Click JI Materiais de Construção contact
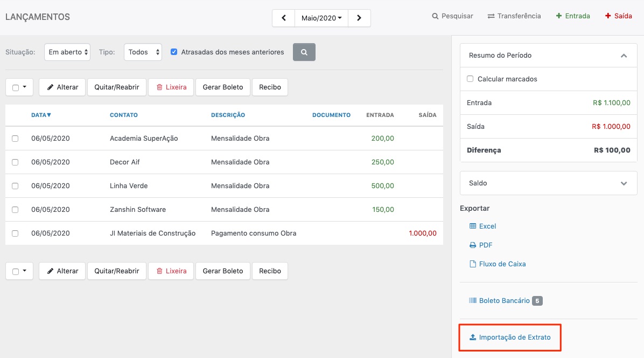This screenshot has height=358, width=644. point(152,233)
